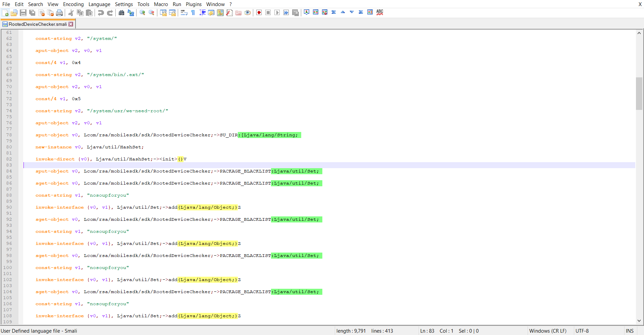644x335 pixels.
Task: Select the RootedDeviceChecker.smali tab
Action: [x=38, y=24]
